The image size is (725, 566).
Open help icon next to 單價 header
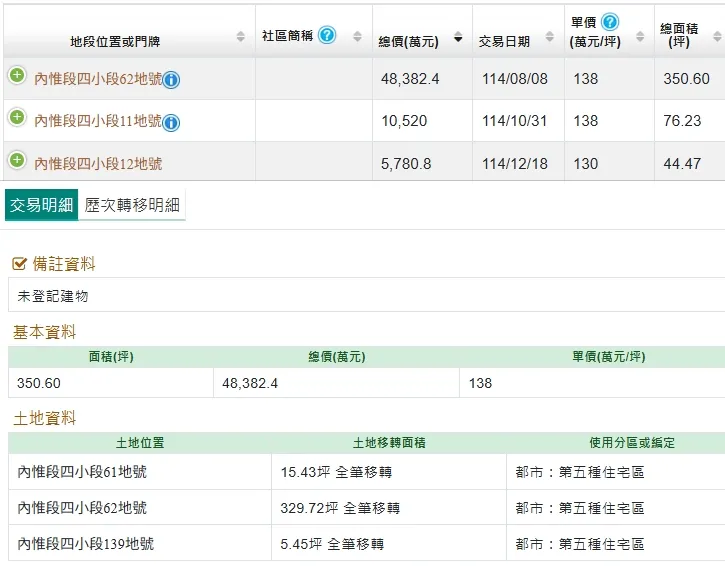pyautogui.click(x=610, y=22)
